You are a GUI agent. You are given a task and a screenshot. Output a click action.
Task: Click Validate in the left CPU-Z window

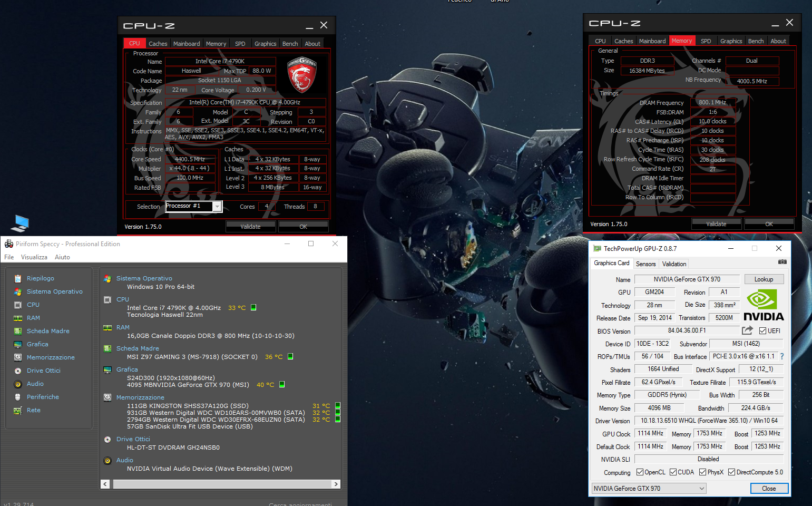click(x=250, y=227)
